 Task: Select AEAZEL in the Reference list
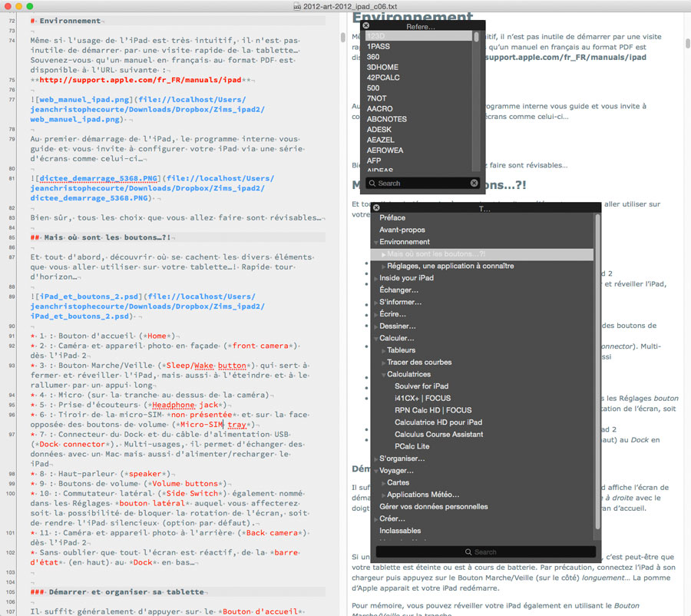coord(380,140)
